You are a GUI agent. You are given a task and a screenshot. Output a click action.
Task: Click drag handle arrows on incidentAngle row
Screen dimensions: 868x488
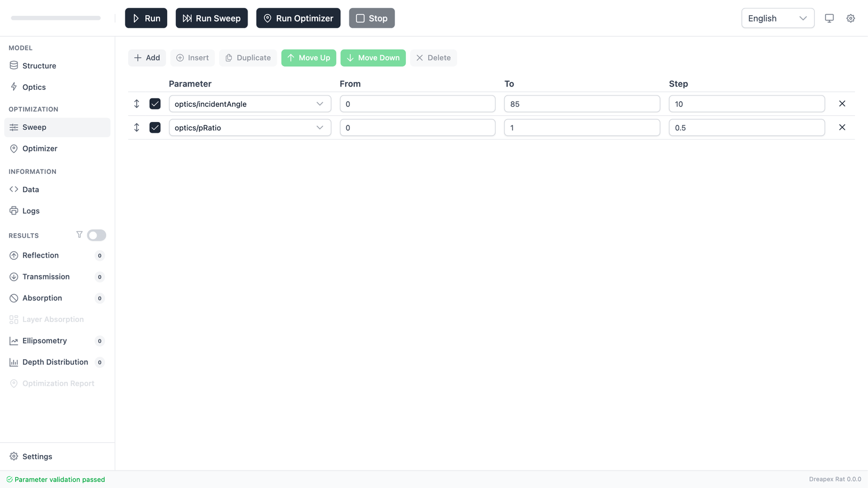137,104
